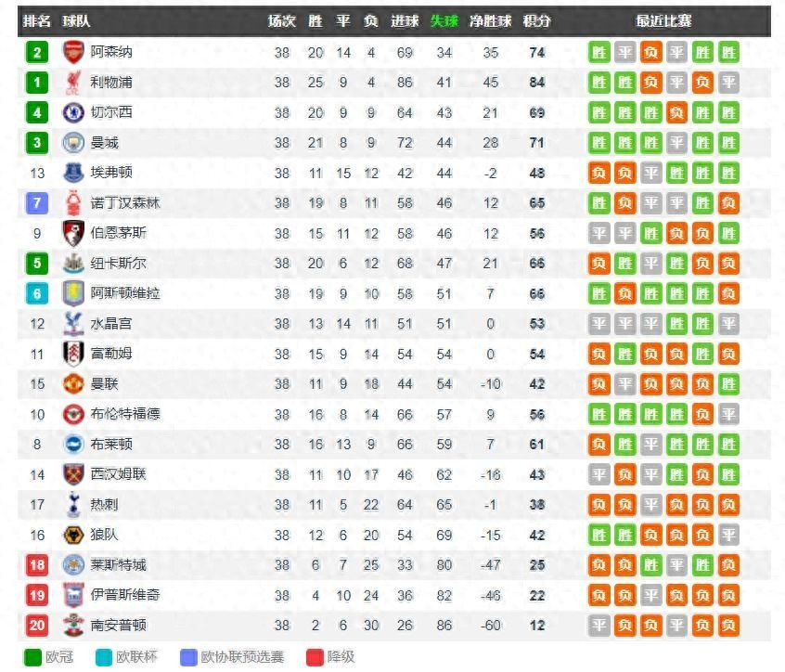The image size is (785, 672).
Task: Sort table by 进球 column header
Action: coord(405,21)
